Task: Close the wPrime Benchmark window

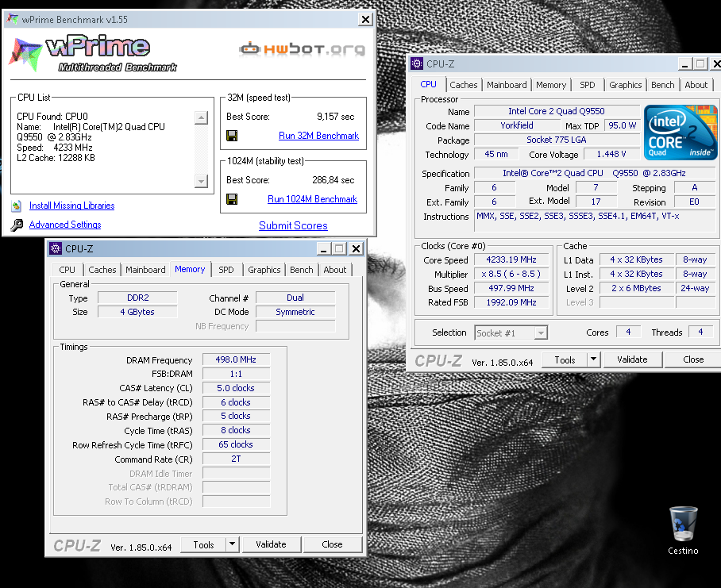Action: point(365,19)
